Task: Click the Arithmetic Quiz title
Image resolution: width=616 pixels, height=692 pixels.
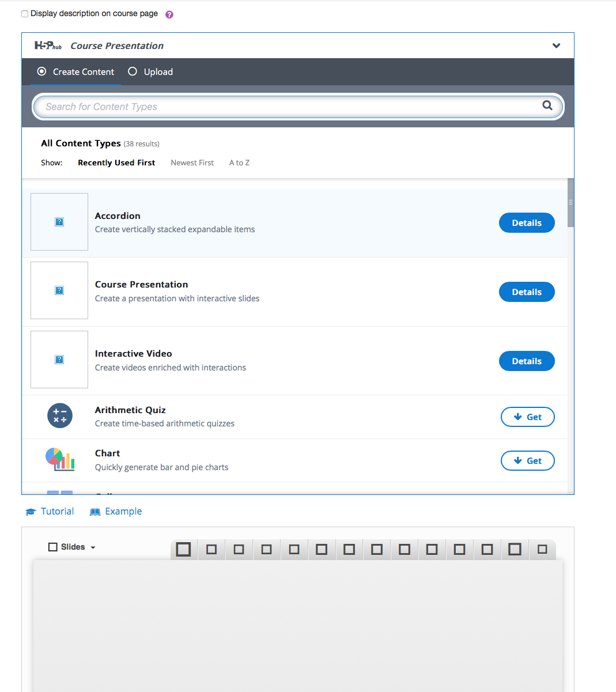Action: (130, 410)
